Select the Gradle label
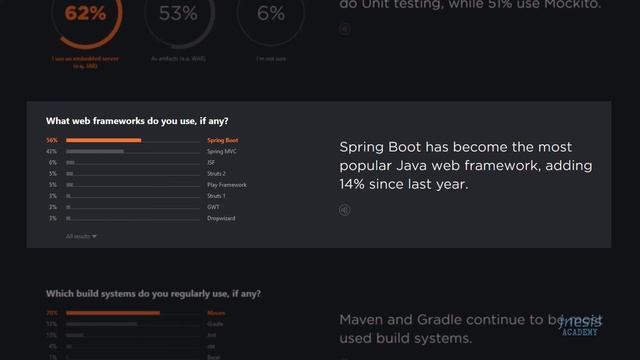 point(215,324)
